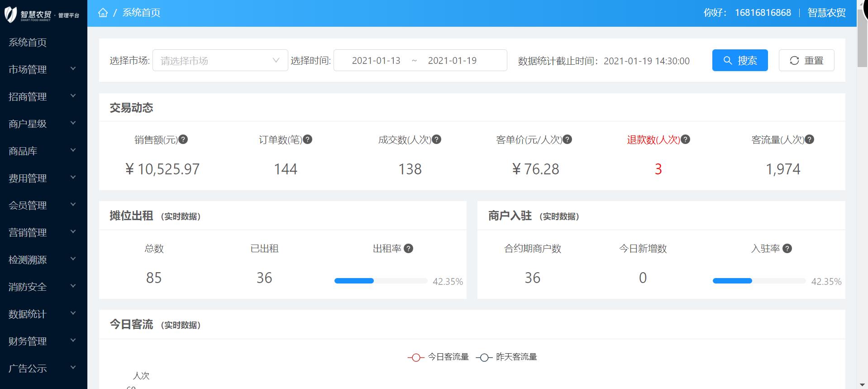Screen dimensions: 868x389
Task: Expand 市场管理 sidebar menu
Action: tap(43, 69)
